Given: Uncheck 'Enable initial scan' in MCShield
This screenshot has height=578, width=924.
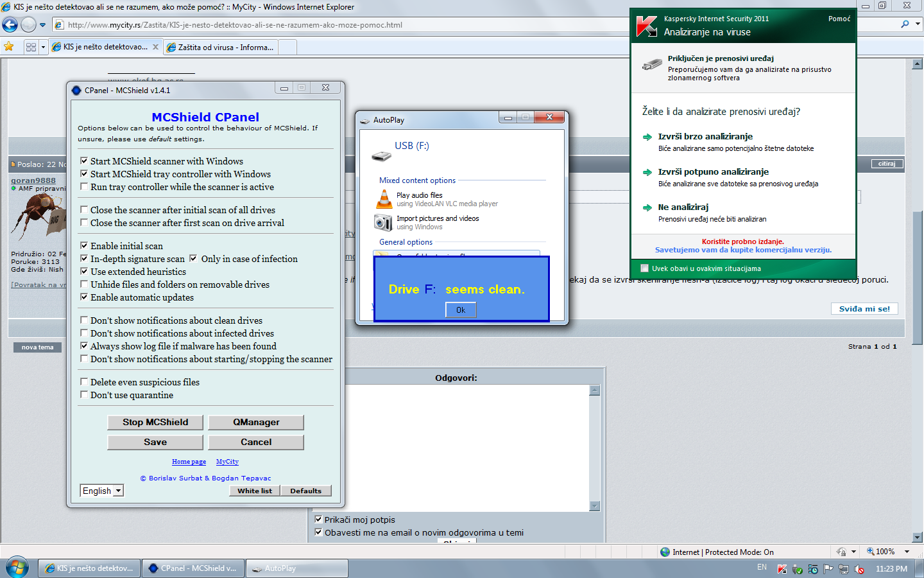Looking at the screenshot, I should 84,246.
